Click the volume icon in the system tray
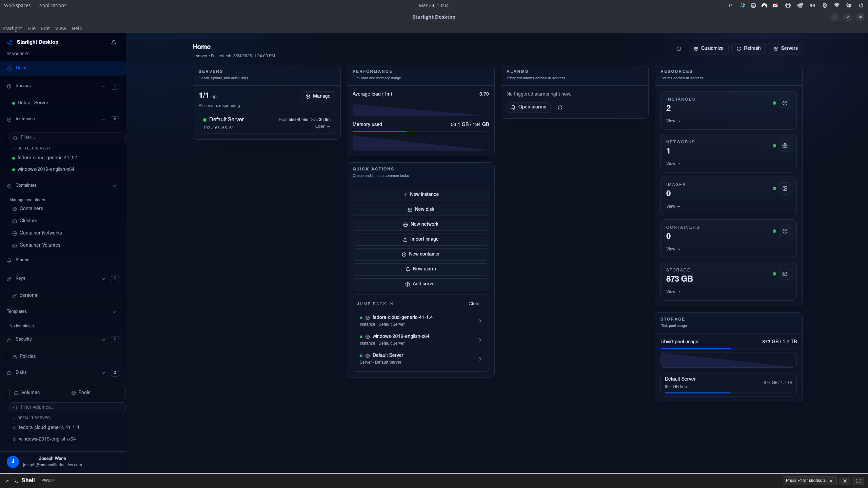This screenshot has height=488, width=868. point(812,5)
